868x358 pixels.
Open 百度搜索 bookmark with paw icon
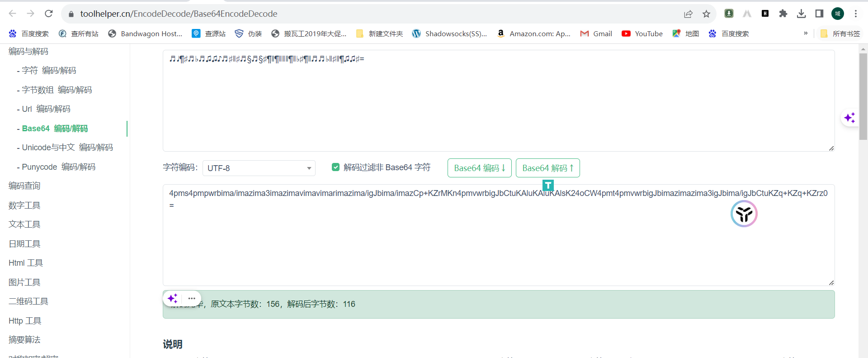(x=28, y=33)
